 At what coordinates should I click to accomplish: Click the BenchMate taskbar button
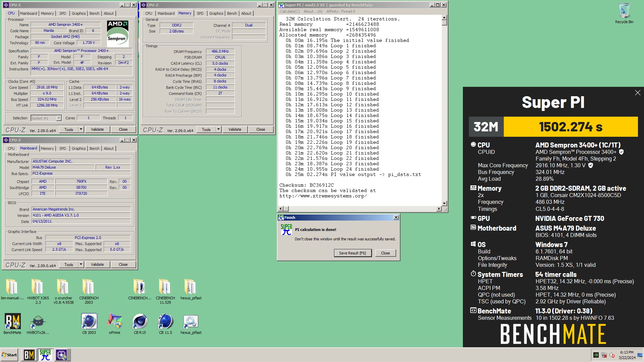29,355
